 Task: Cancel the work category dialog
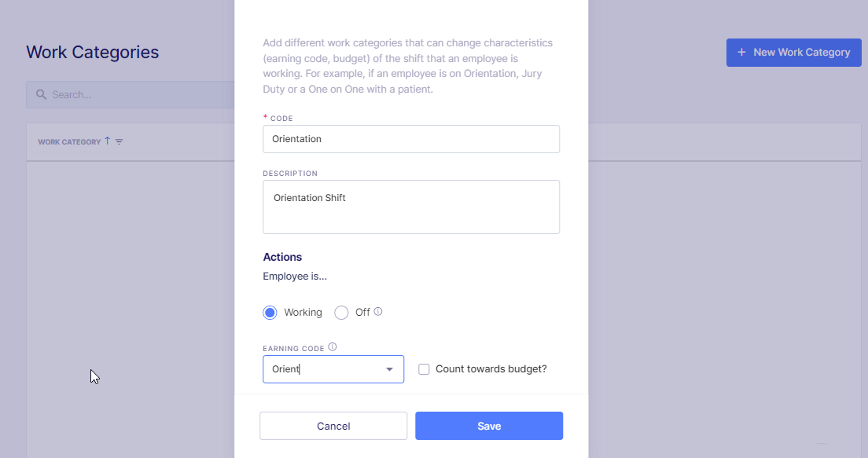point(333,425)
